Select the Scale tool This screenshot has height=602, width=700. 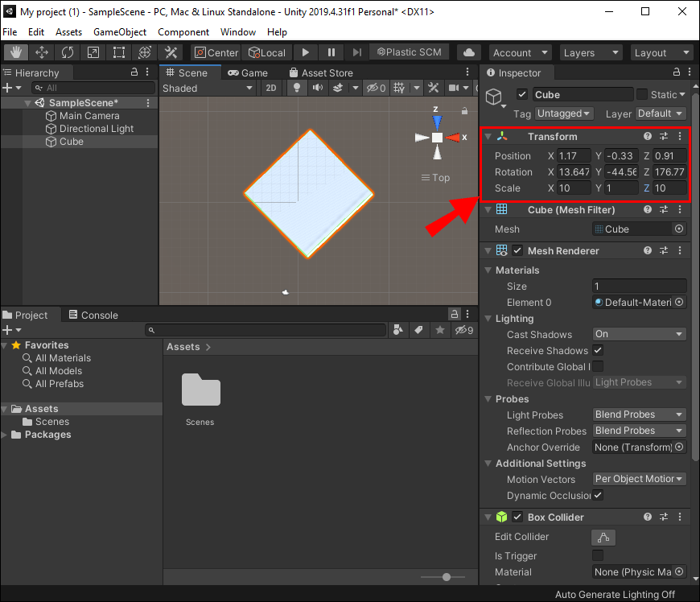tap(94, 52)
